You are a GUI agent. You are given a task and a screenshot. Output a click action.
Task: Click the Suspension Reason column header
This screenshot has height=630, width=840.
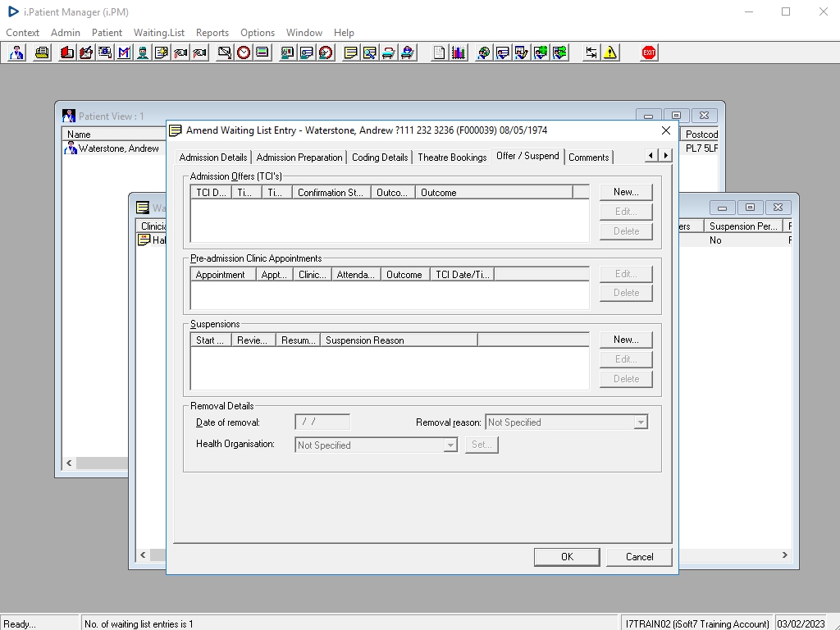click(x=399, y=340)
